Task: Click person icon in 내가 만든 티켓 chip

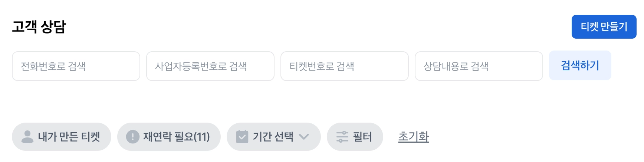Action: pos(27,137)
